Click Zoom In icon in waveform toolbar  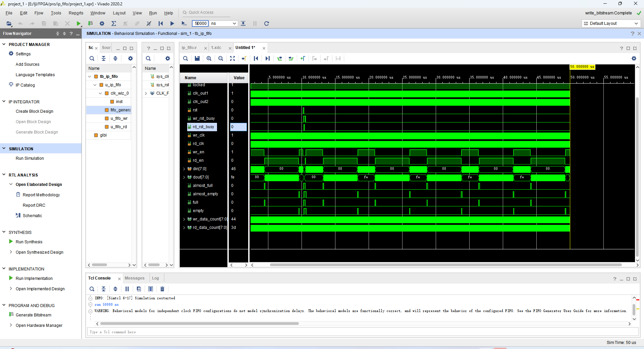[209, 58]
